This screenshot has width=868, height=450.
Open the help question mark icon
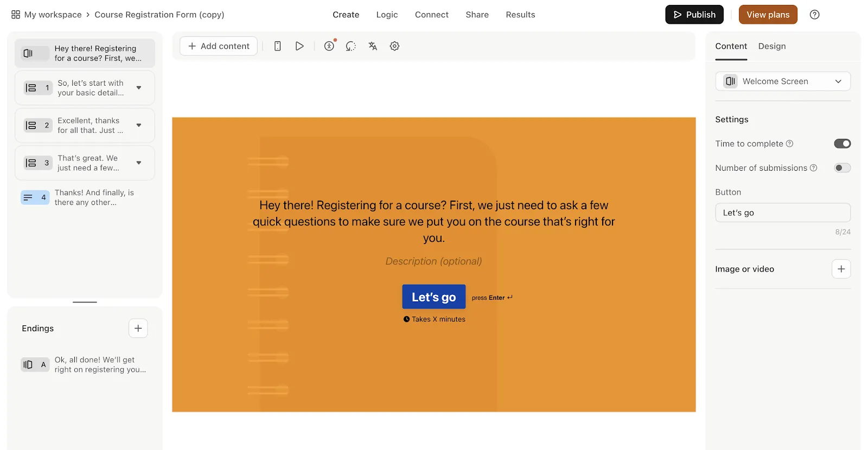click(x=814, y=15)
